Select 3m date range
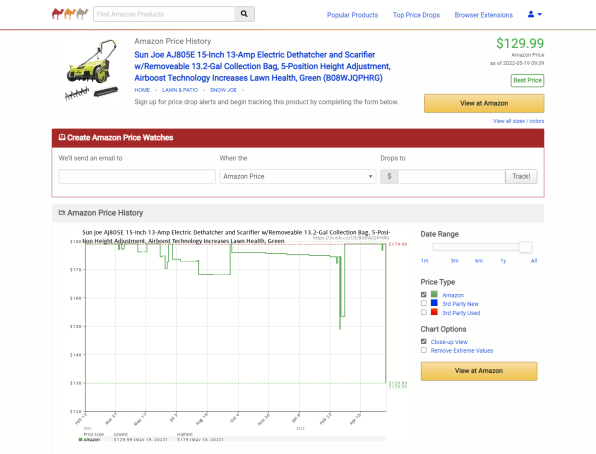The height and width of the screenshot is (454, 596). [455, 261]
